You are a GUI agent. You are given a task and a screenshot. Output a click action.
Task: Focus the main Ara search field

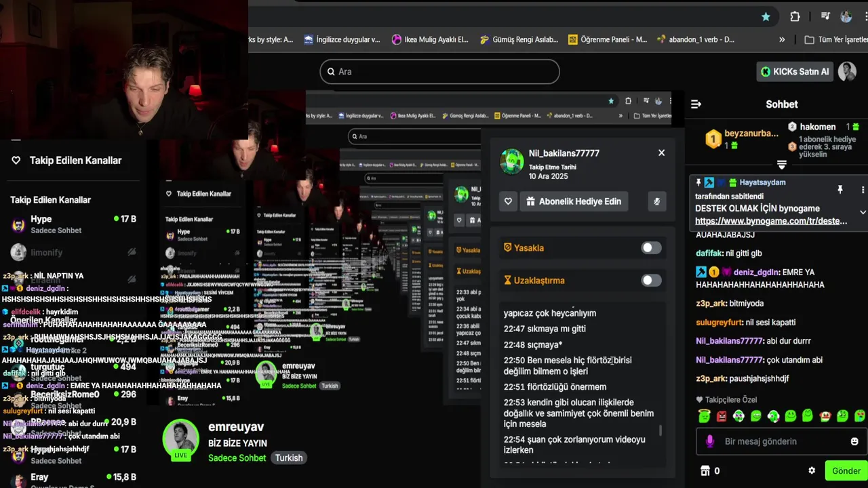click(x=439, y=71)
